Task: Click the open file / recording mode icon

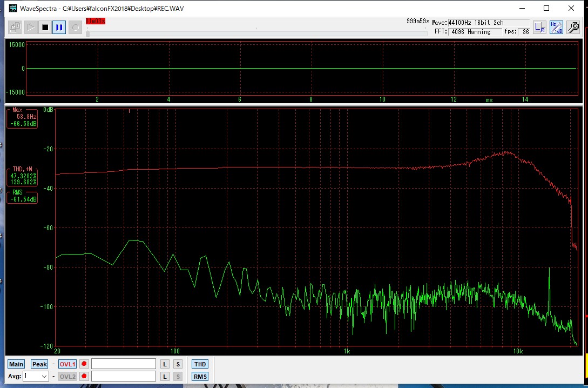Action: [x=15, y=27]
